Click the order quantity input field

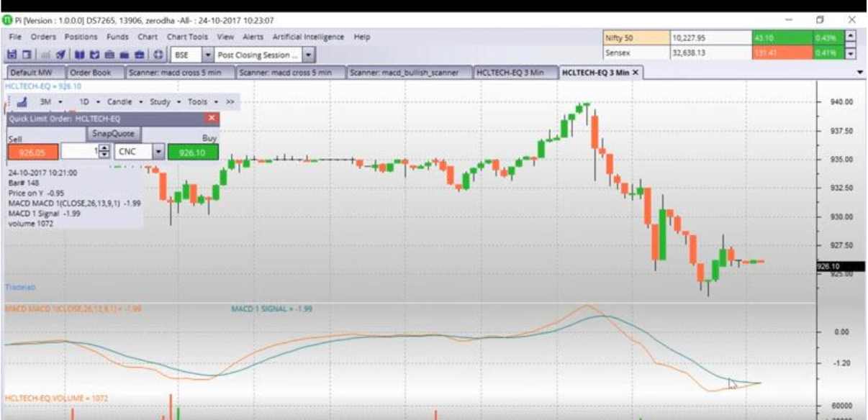(78, 152)
